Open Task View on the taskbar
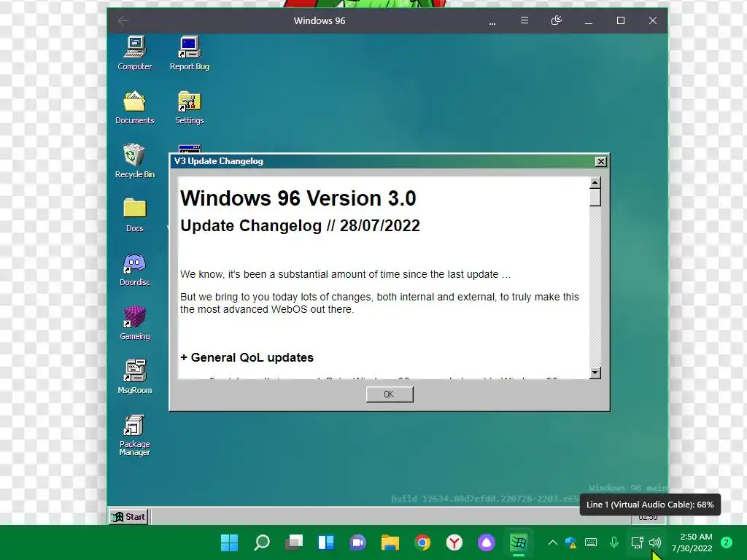The image size is (747, 560). (x=293, y=542)
